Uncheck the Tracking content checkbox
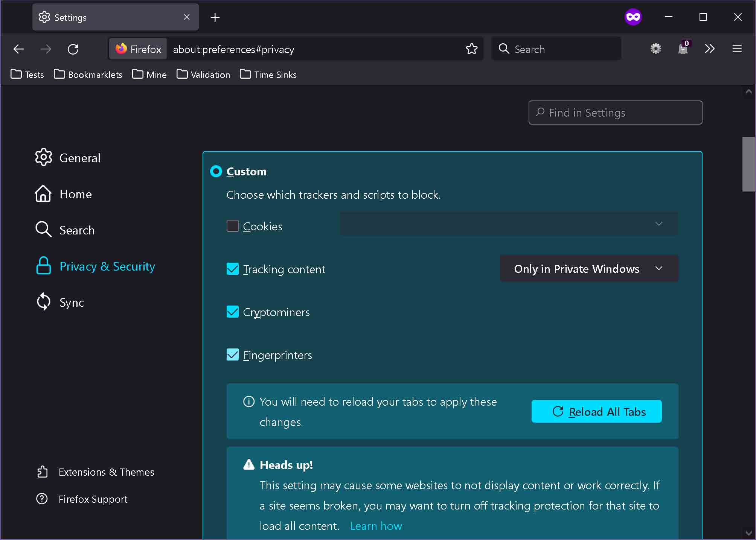 coord(233,269)
